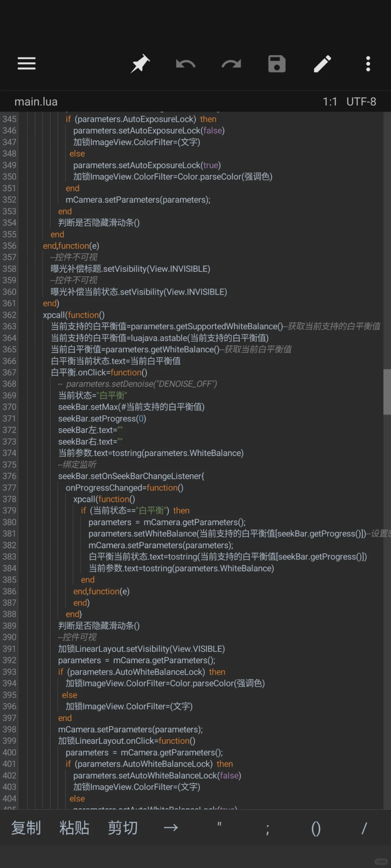Click seekBar右.text="" line
391x868 pixels.
(x=91, y=442)
